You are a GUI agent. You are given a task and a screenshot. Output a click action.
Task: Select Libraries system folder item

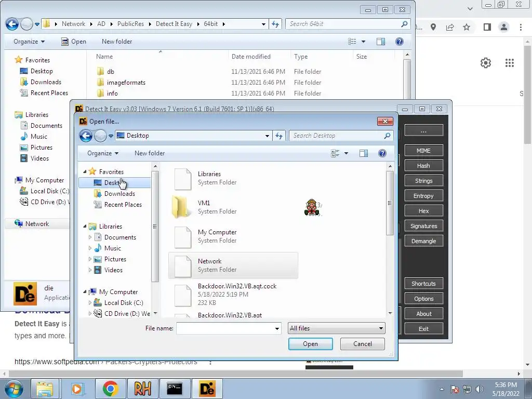point(233,178)
